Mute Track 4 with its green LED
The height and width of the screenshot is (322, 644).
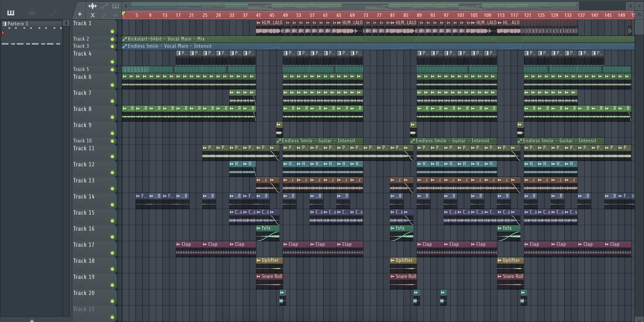112,62
